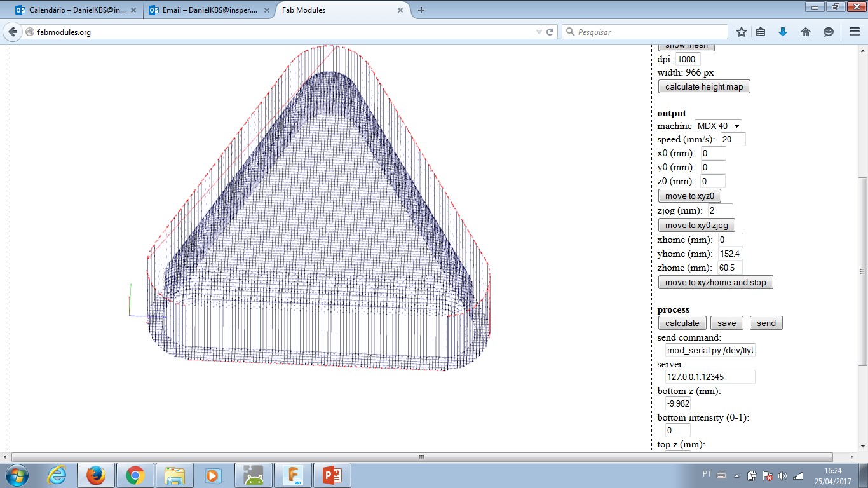The width and height of the screenshot is (868, 488).
Task: Click the z0 (mm) input field
Action: (x=713, y=182)
